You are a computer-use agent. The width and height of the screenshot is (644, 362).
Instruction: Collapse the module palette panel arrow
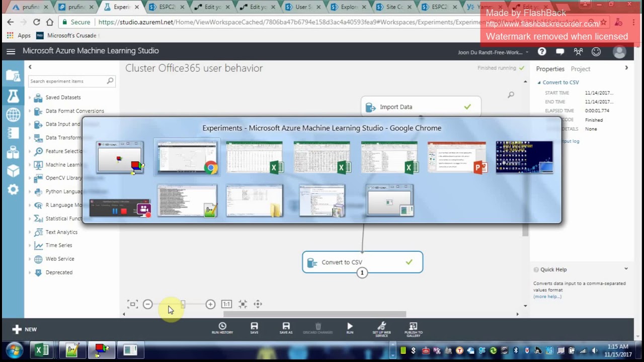tap(30, 67)
